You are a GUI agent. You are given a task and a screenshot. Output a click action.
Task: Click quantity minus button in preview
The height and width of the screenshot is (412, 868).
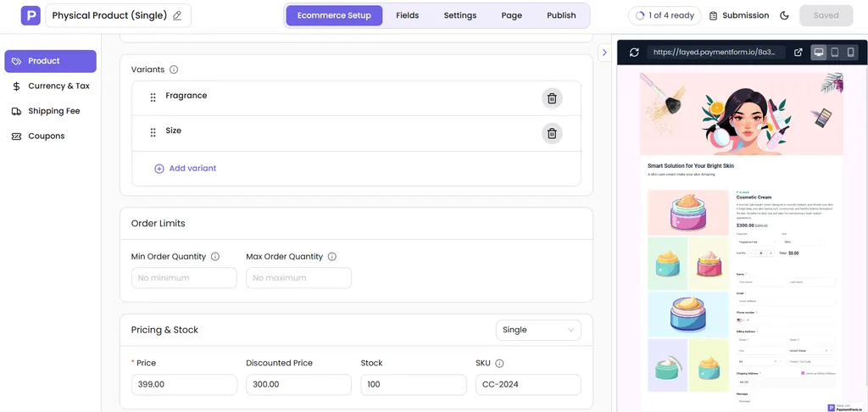pyautogui.click(x=752, y=253)
